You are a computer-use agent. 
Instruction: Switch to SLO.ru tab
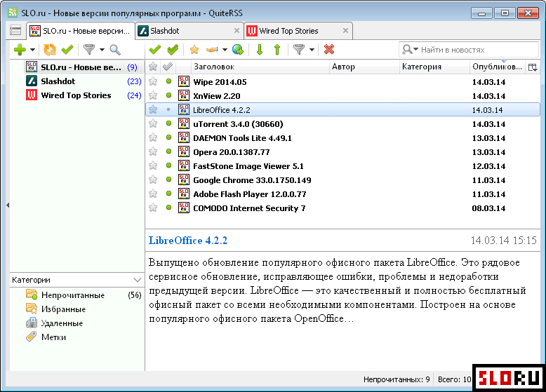click(81, 31)
